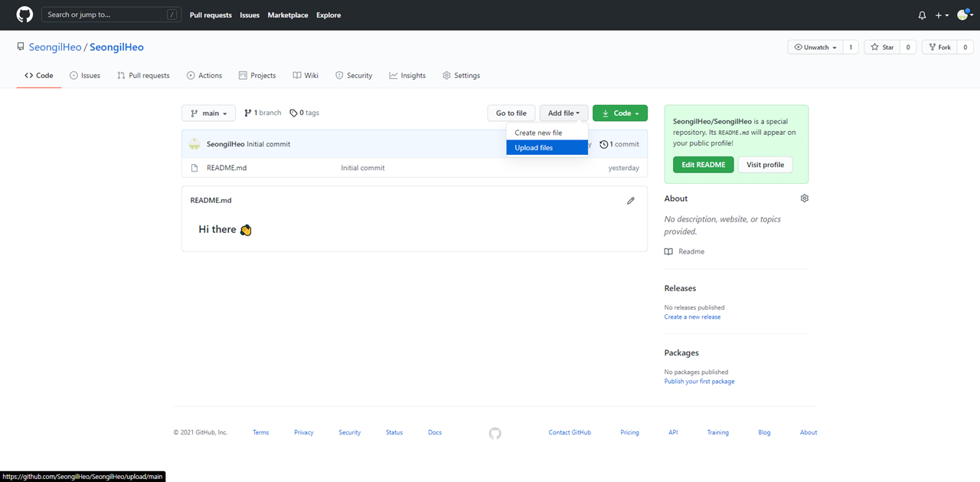The width and height of the screenshot is (980, 482).
Task: Jump to Readme link in About section
Action: click(684, 251)
